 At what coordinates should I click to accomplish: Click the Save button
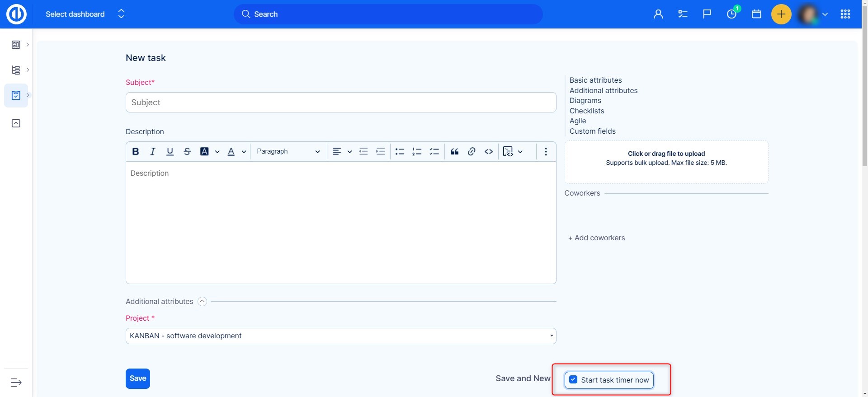138,378
